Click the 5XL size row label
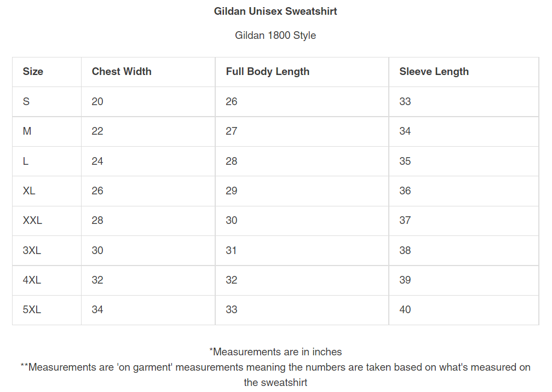 point(32,310)
